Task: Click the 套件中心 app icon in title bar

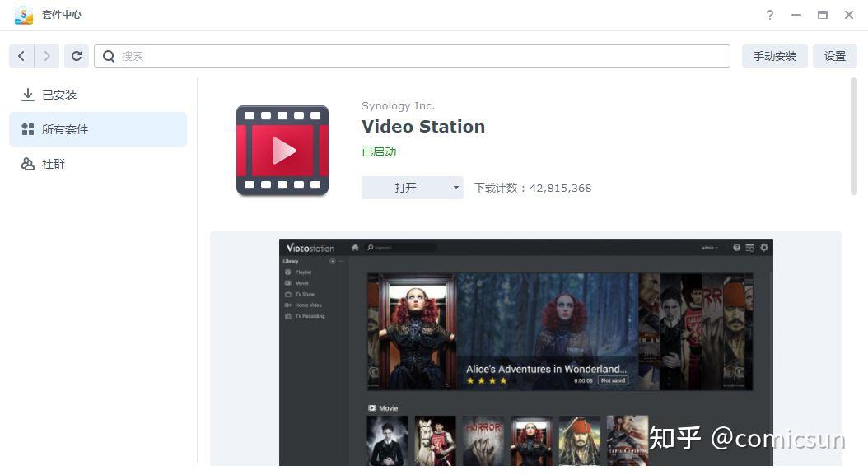Action: click(x=24, y=15)
